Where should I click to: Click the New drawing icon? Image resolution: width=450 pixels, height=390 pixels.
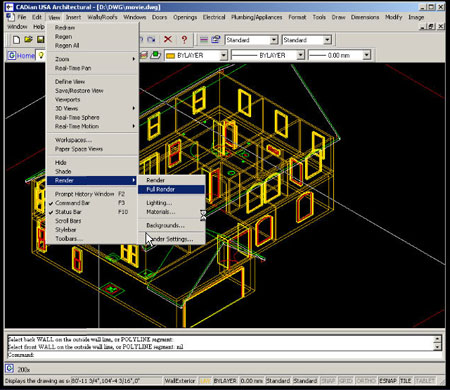(16, 40)
